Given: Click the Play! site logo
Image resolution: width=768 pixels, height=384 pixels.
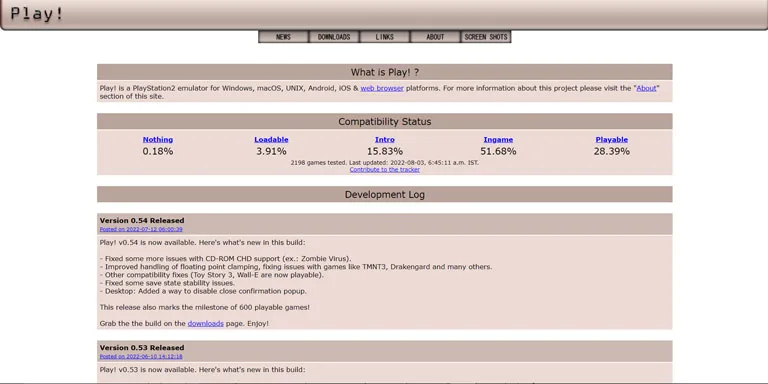Looking at the screenshot, I should click(x=37, y=14).
